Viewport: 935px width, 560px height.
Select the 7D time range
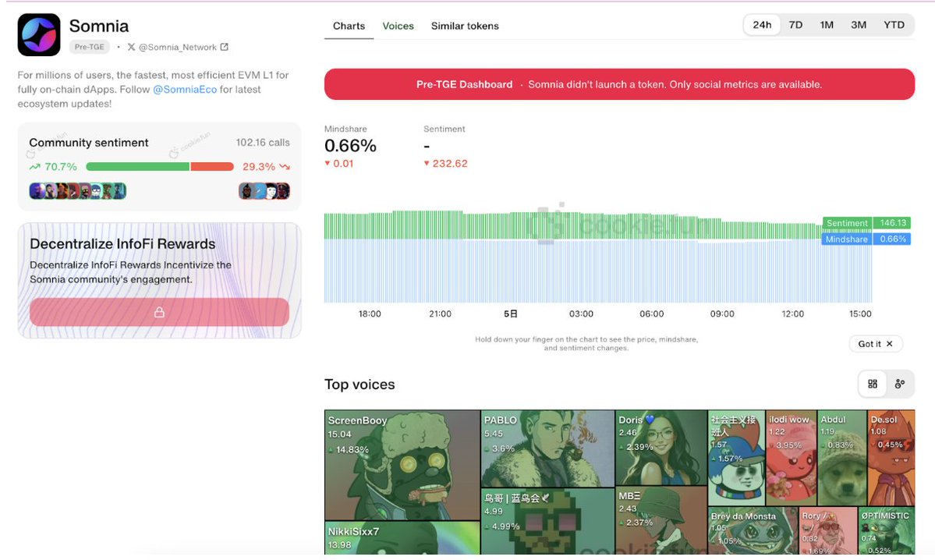795,25
